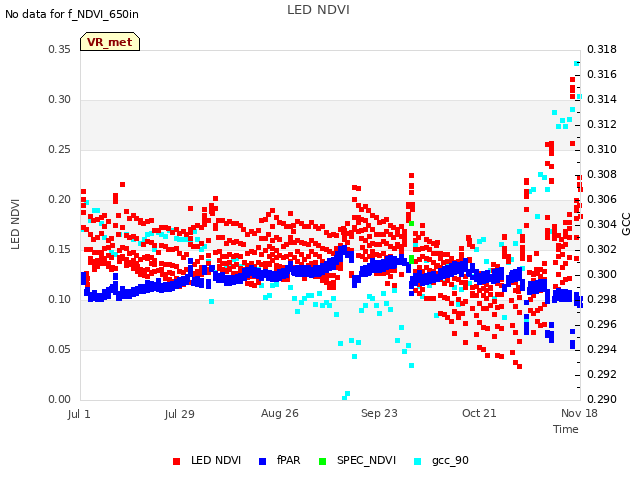Click the GCC right axis title
This screenshot has height=480, width=640.
(626, 224)
